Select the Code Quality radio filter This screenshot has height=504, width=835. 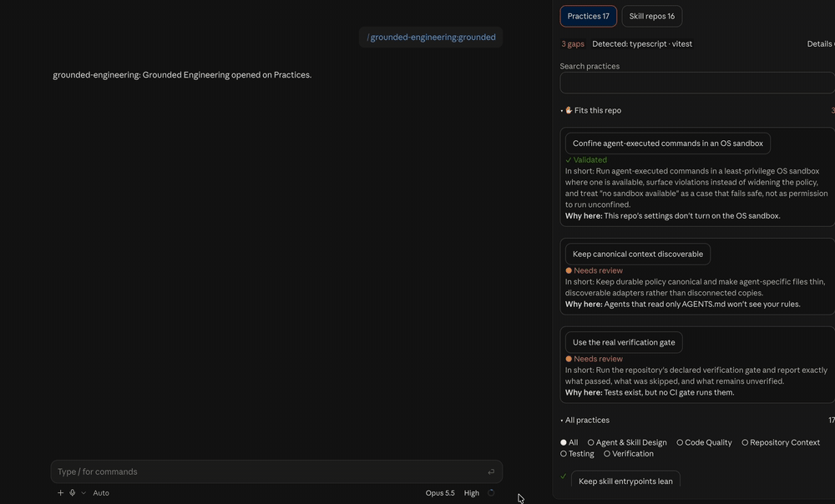(704, 442)
